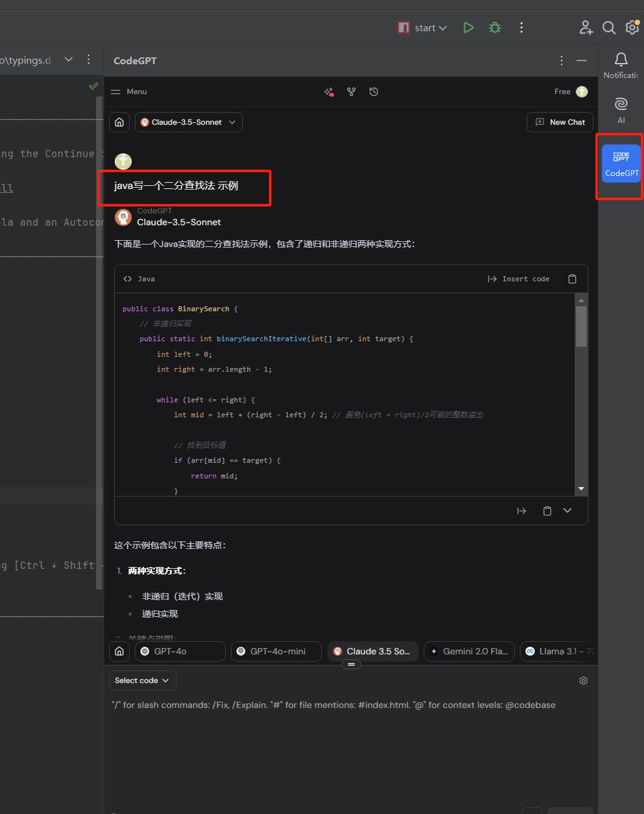The height and width of the screenshot is (814, 644).
Task: Copy code using footer clipboard icon
Action: click(x=547, y=511)
